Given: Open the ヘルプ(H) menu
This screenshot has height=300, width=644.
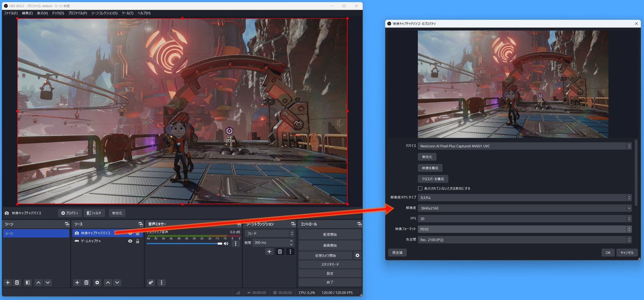Looking at the screenshot, I should coord(144,13).
